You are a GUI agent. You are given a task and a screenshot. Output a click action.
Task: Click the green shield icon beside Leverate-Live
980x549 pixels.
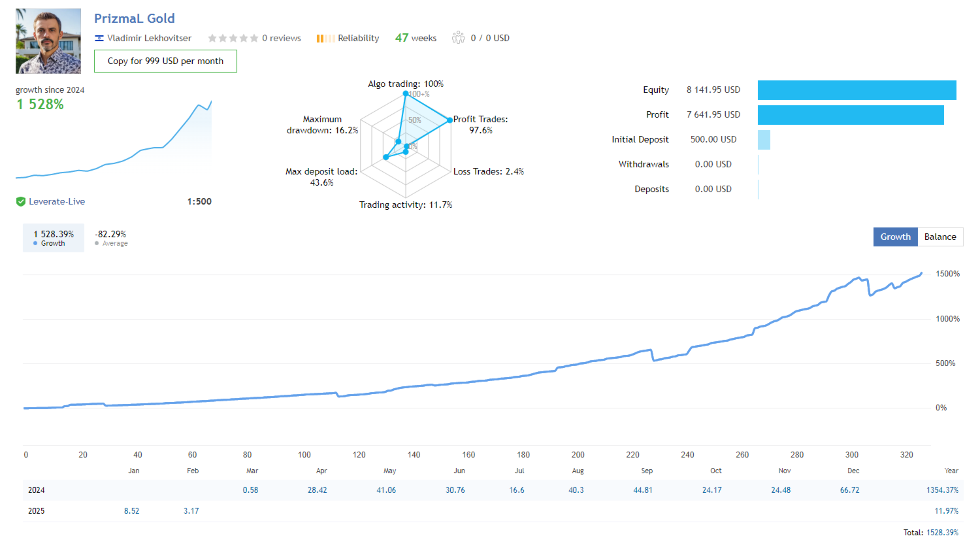tap(21, 202)
